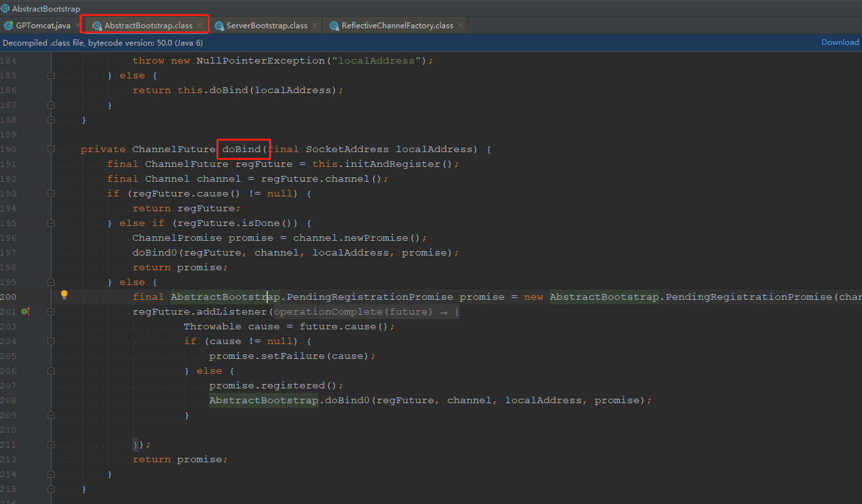Click the doBind method name on line 190
The image size is (862, 504).
coord(242,150)
